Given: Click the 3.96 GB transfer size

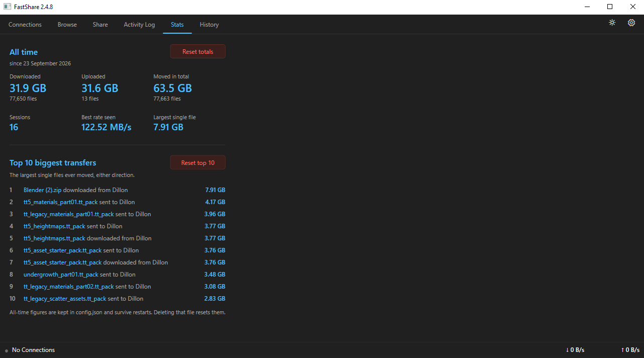Looking at the screenshot, I should click(x=215, y=214).
